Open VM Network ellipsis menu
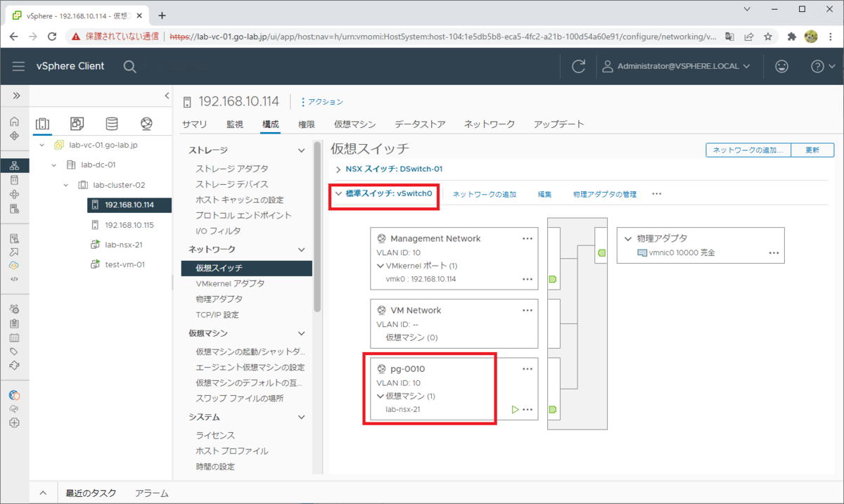Screen dimensions: 844x504 527,310
